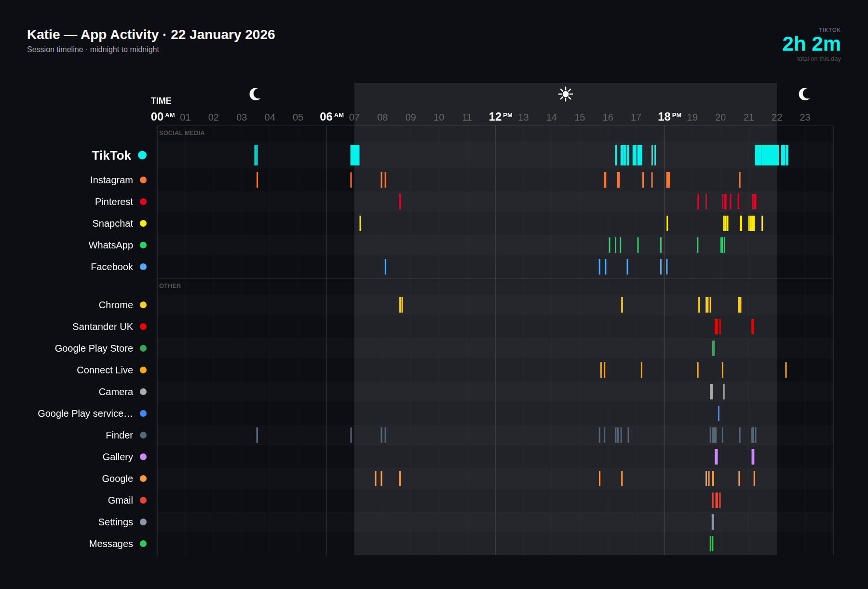Click the SOCIAL MEDIA section header

(182, 133)
